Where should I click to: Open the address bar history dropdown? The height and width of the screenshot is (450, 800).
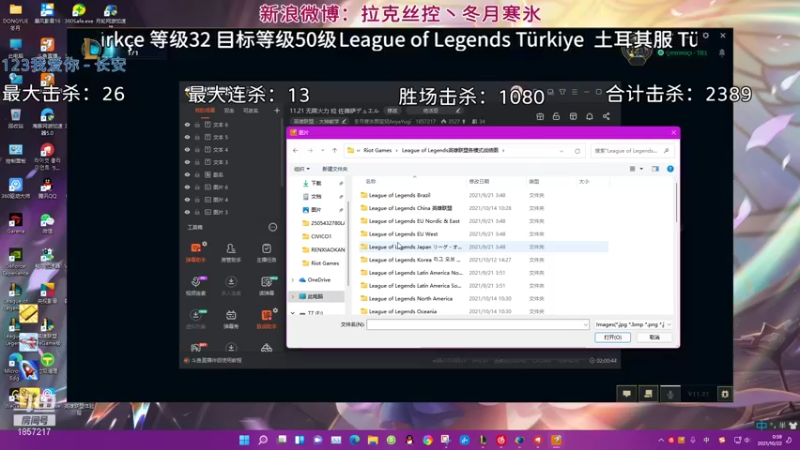[561, 151]
